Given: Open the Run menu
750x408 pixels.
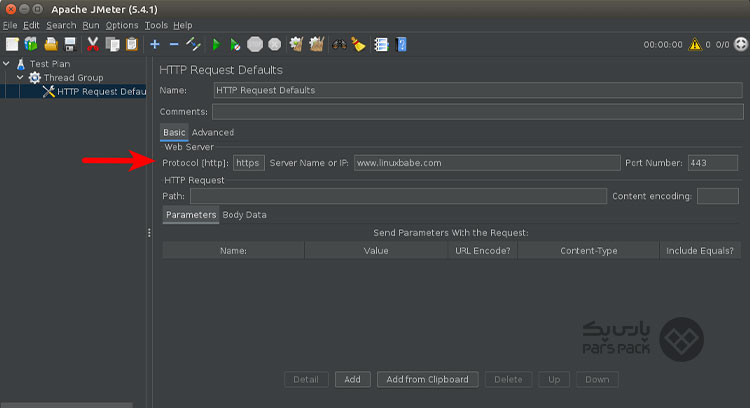Looking at the screenshot, I should [x=91, y=25].
